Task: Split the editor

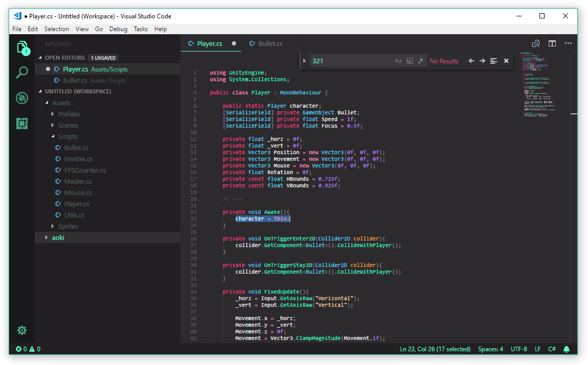Action: (552, 43)
